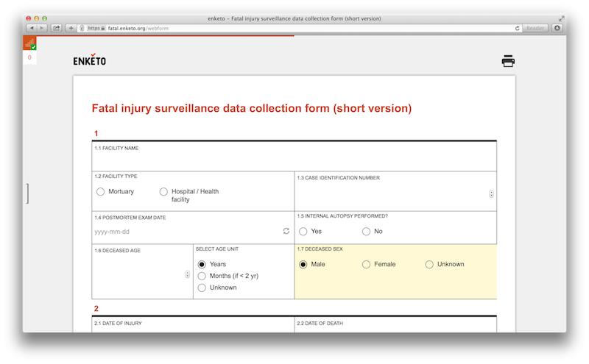Adjust the deceased age stepper arrows
The width and height of the screenshot is (589, 364).
coord(188,274)
